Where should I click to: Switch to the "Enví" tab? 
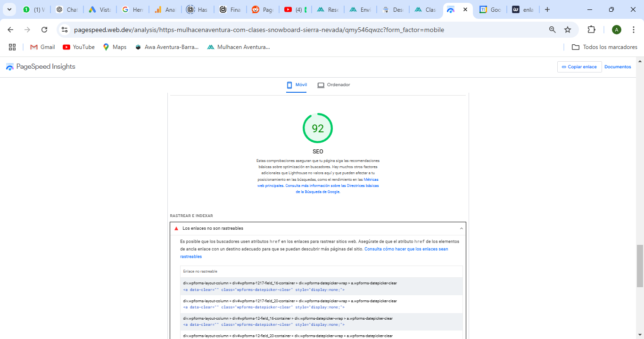(x=360, y=9)
